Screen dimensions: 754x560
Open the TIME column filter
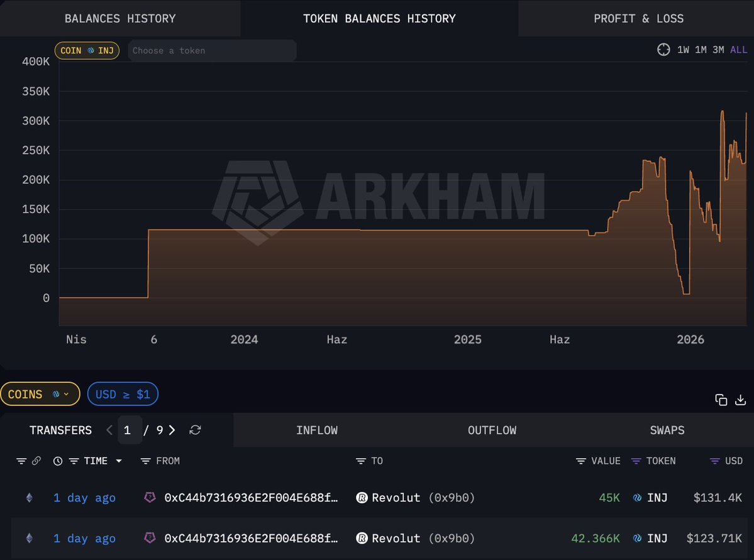click(x=74, y=461)
